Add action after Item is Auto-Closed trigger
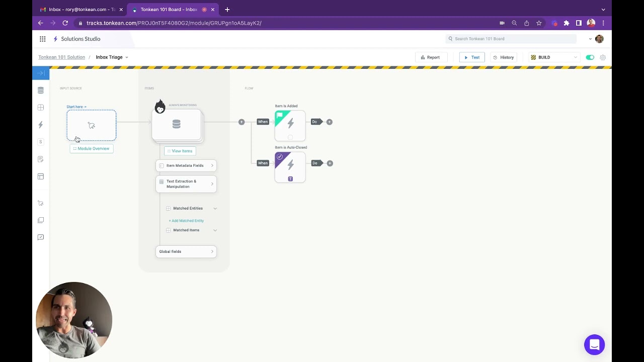The height and width of the screenshot is (362, 644). click(x=330, y=163)
